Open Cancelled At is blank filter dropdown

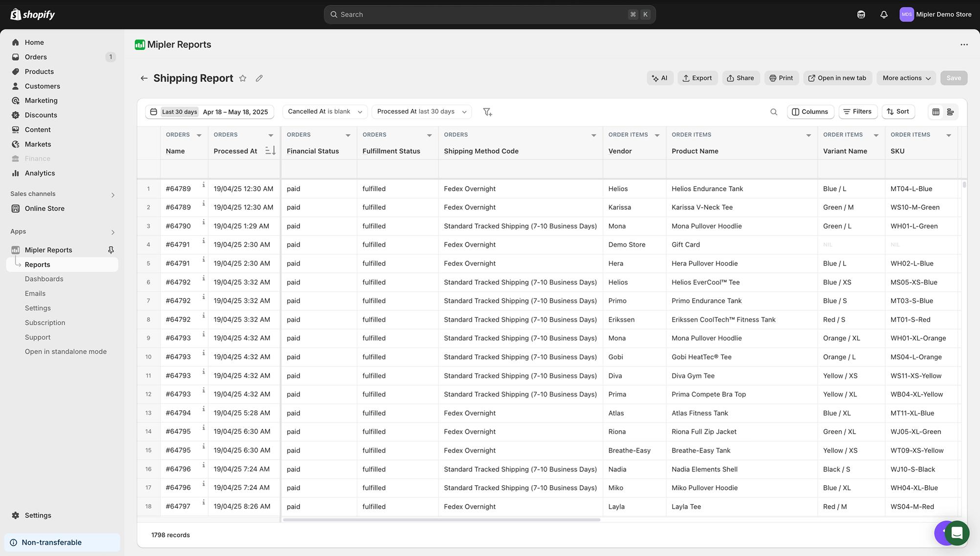pyautogui.click(x=325, y=111)
